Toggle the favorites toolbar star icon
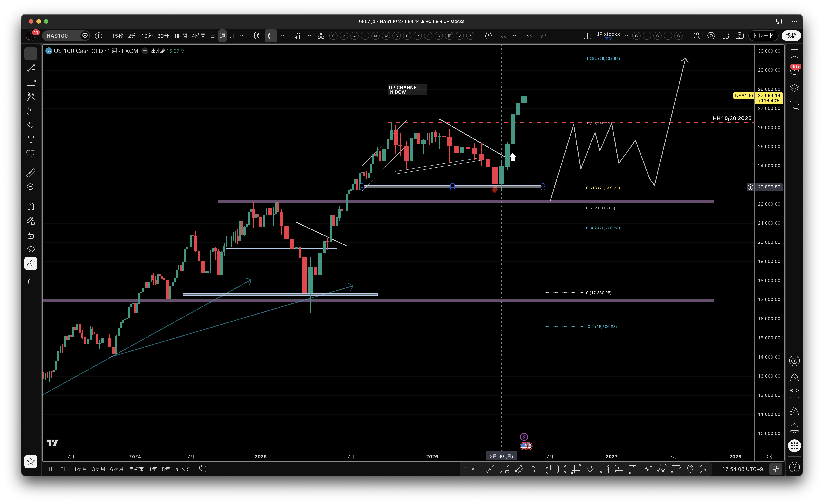The width and height of the screenshot is (824, 504). point(31,462)
